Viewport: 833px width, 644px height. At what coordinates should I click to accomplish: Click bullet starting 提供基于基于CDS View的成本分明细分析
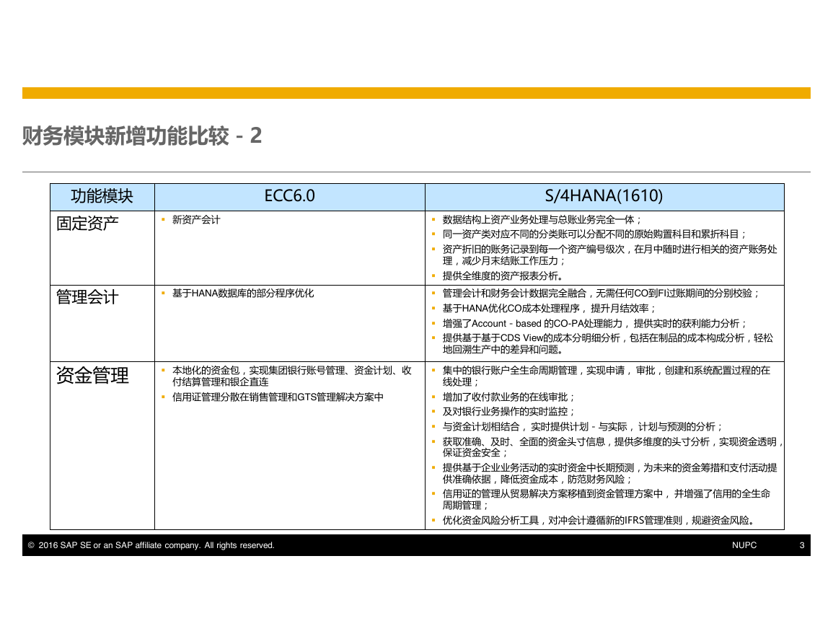pos(608,344)
